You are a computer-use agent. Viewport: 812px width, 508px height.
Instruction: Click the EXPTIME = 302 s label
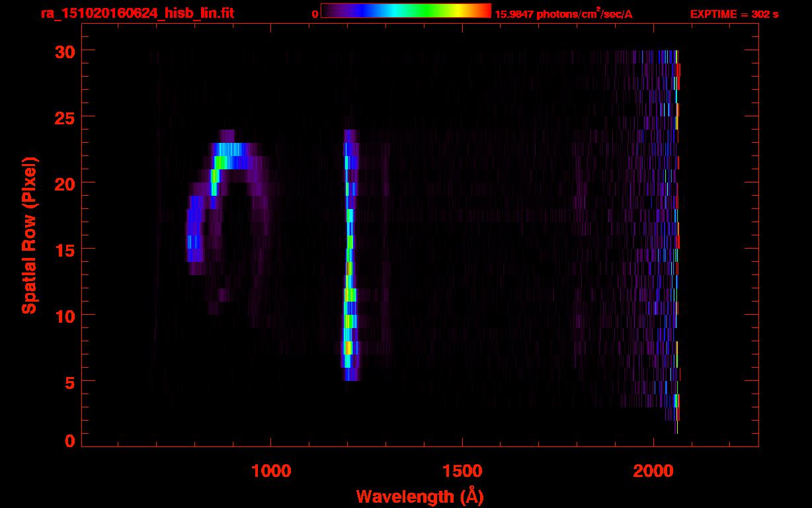[x=734, y=14]
